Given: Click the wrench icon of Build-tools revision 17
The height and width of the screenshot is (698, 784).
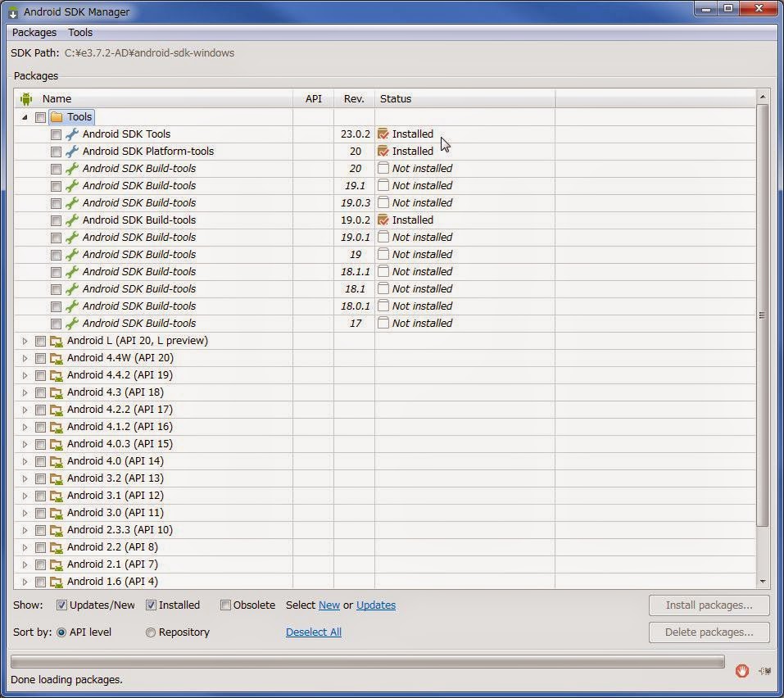Looking at the screenshot, I should click(72, 323).
